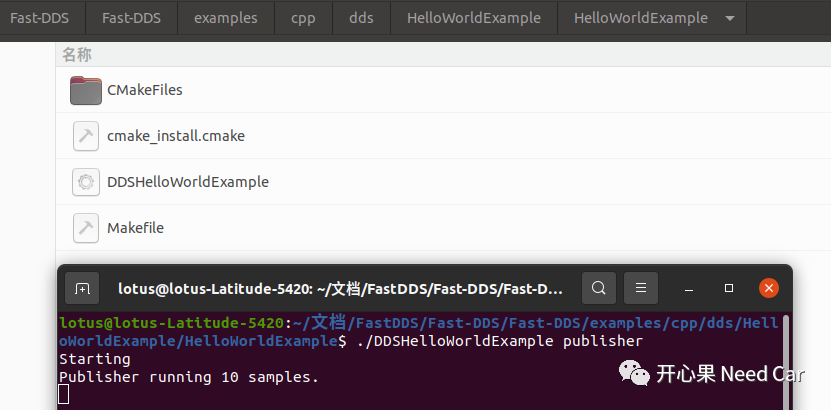Navigate to the cpp breadcrumb folder
Screen dimensions: 831x410
302,18
